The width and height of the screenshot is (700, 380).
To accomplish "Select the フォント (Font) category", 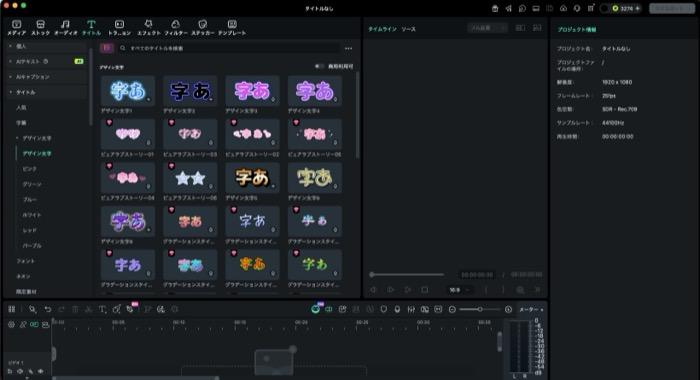I will click(25, 261).
